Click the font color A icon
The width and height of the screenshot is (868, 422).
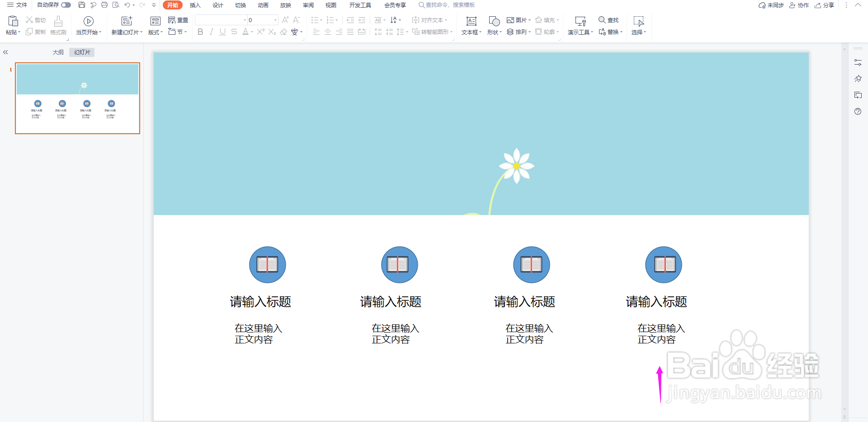pos(245,32)
